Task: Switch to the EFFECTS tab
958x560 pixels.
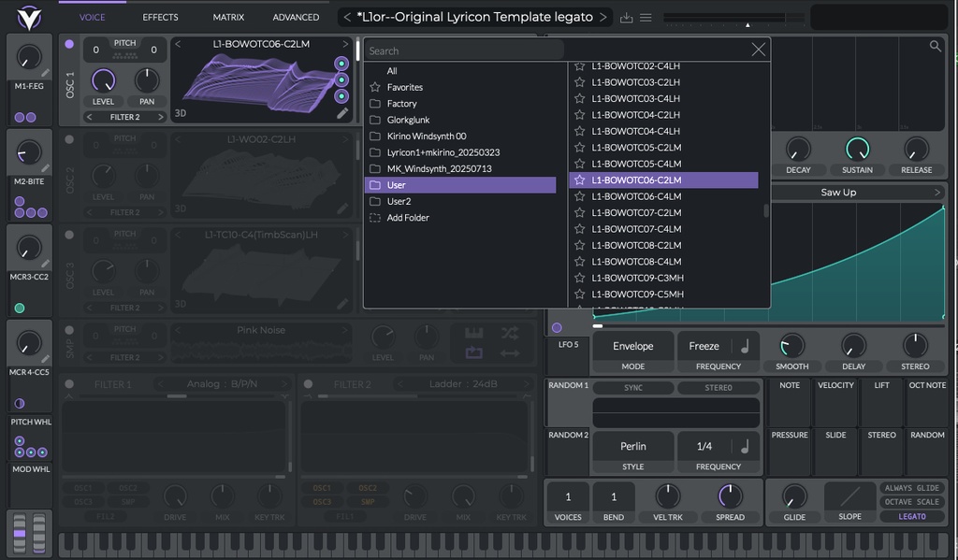Action: (x=159, y=16)
